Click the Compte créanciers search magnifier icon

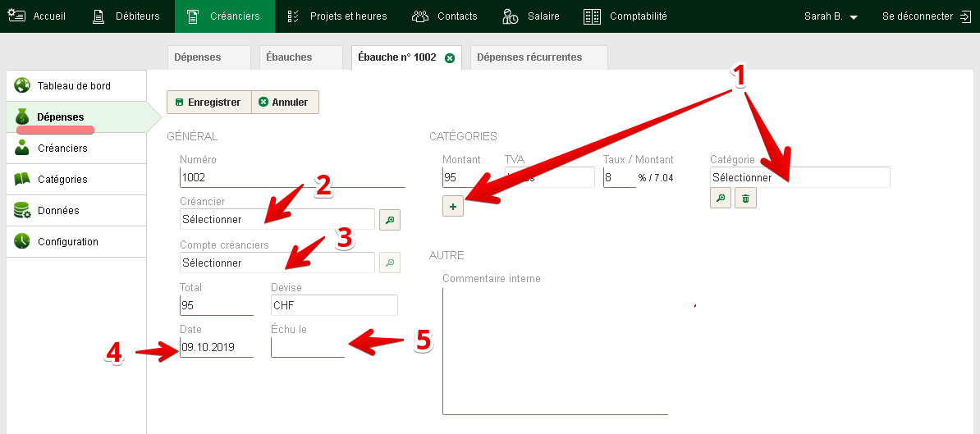[x=389, y=263]
